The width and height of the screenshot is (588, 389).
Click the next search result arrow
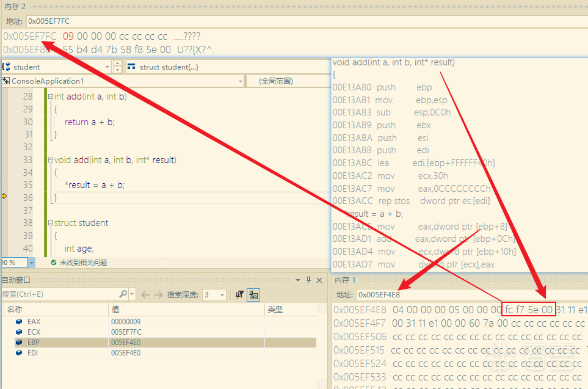click(158, 295)
